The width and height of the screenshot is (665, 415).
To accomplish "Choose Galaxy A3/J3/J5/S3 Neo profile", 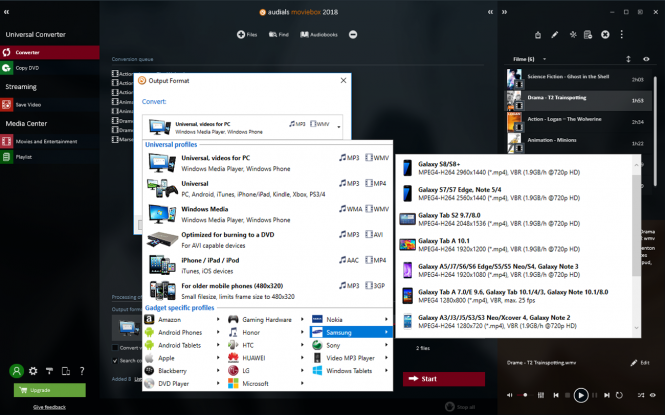I will (x=514, y=321).
